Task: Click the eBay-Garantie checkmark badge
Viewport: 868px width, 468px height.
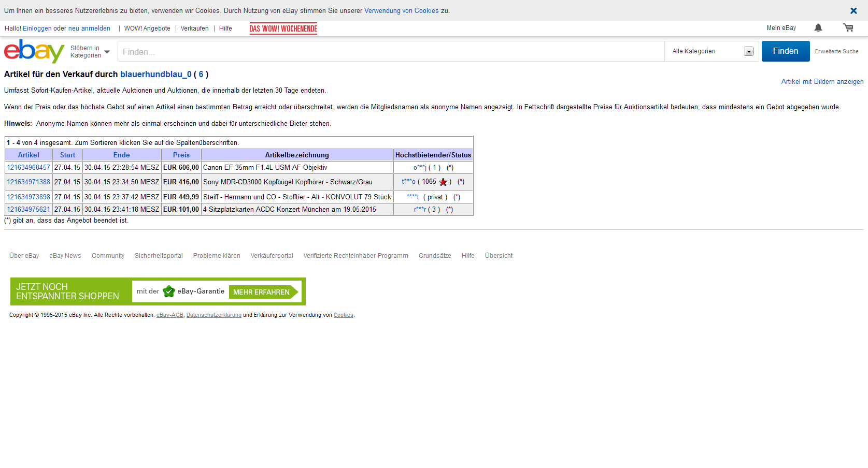Action: pos(169,291)
